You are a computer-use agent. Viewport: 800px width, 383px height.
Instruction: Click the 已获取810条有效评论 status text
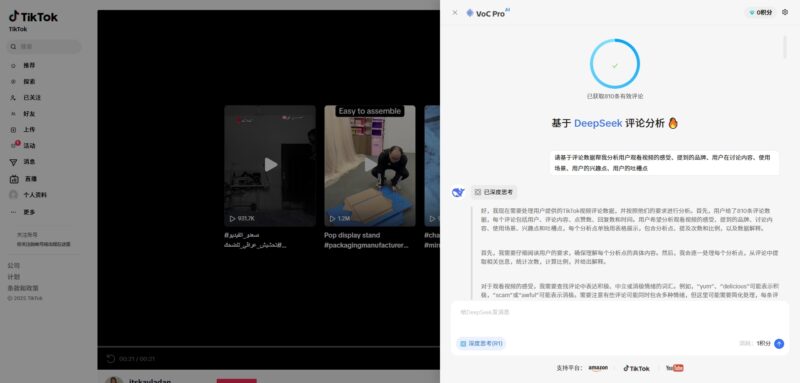tap(615, 96)
